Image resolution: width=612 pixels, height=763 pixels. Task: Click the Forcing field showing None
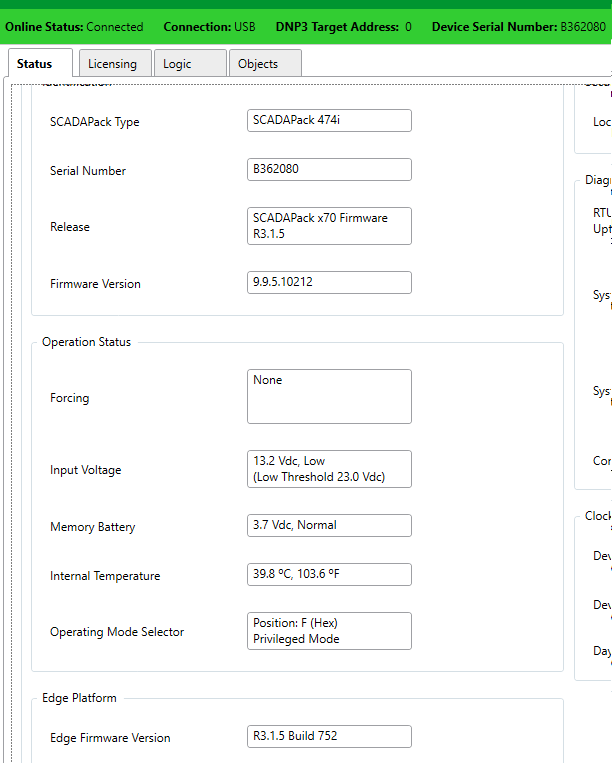coord(329,396)
